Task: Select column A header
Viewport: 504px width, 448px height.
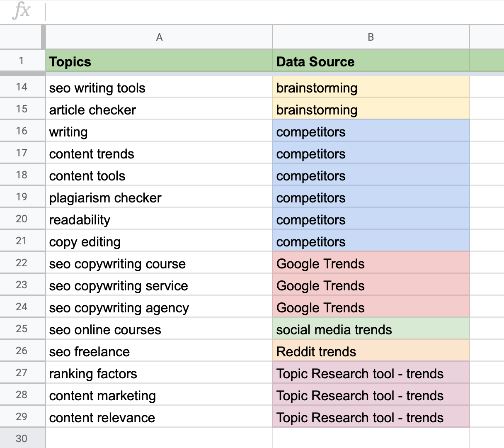Action: [159, 37]
